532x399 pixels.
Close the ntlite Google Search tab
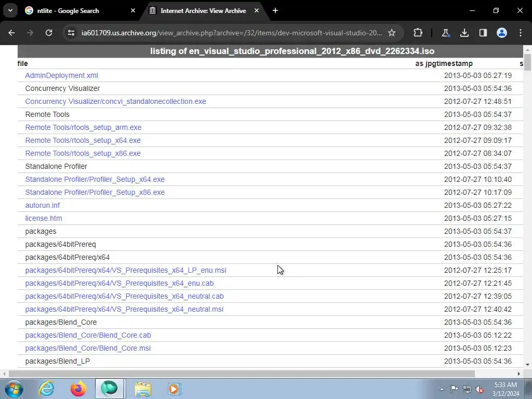(133, 10)
